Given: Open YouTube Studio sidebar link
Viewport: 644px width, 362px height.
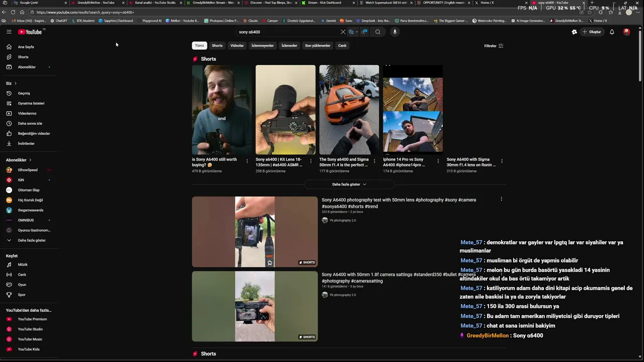Looking at the screenshot, I should click(29, 329).
